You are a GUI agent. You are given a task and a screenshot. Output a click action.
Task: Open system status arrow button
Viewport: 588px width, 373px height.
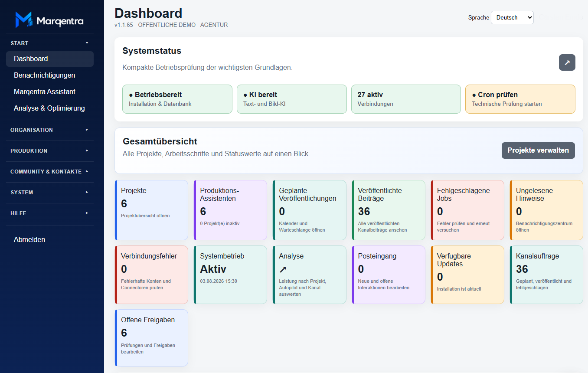tap(567, 62)
